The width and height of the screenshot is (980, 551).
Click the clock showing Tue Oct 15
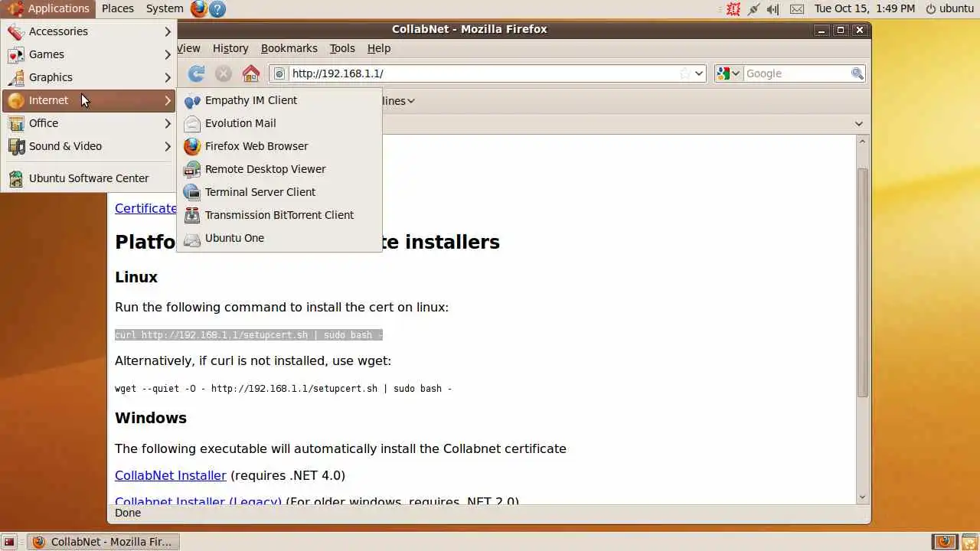[x=864, y=8]
